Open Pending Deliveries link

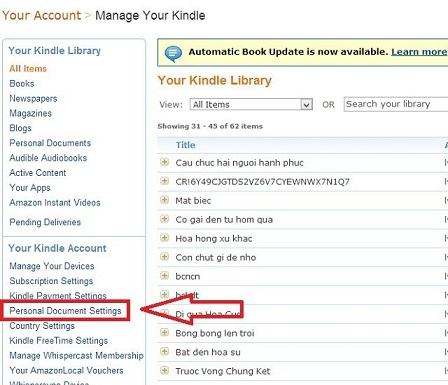[x=45, y=222]
